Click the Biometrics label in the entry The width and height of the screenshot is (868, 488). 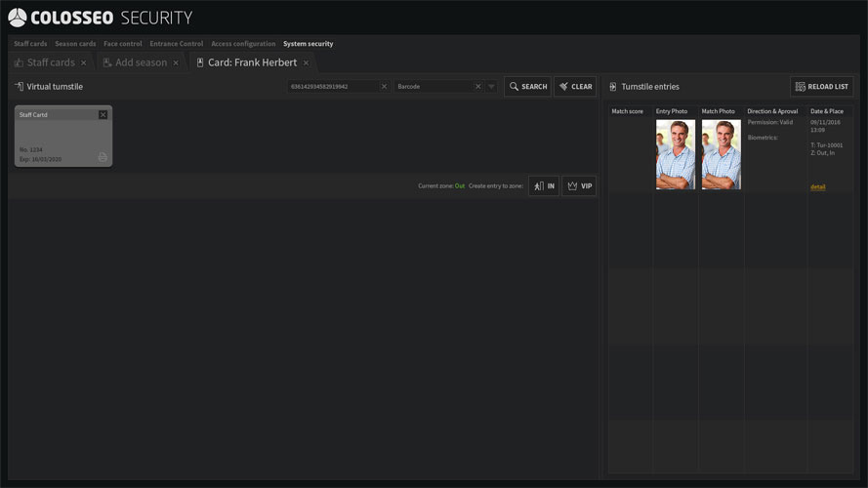[763, 138]
